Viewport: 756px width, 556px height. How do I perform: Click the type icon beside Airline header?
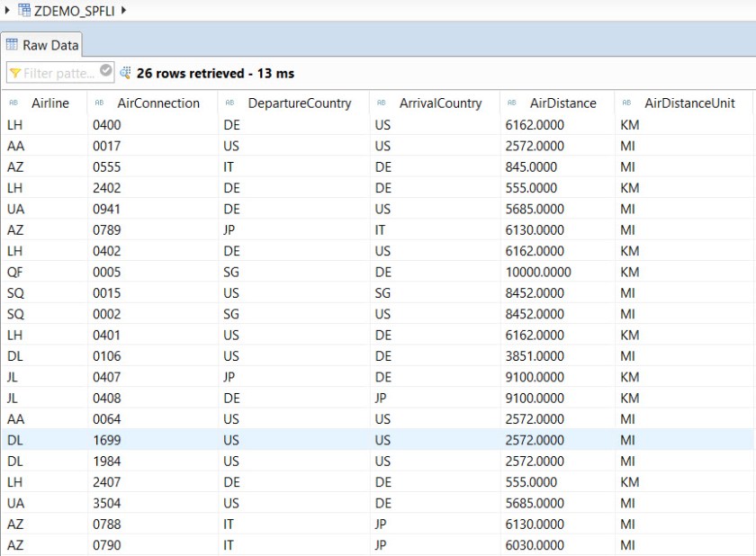tap(13, 103)
